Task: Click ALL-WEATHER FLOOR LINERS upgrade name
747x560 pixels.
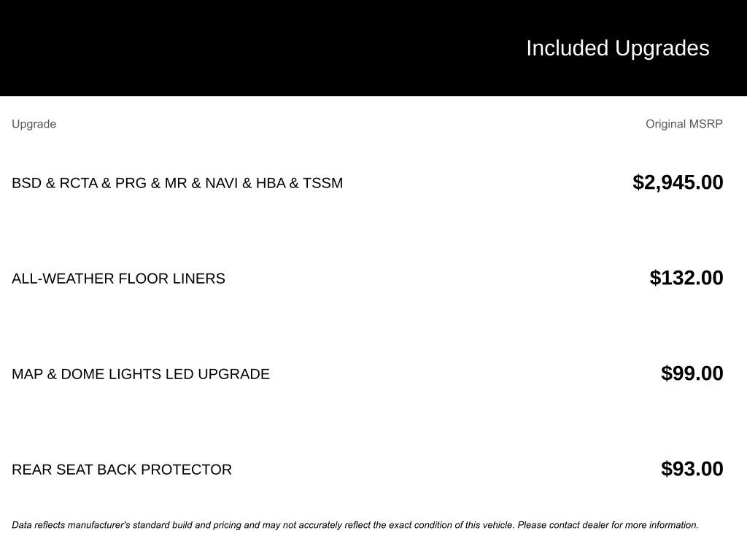Action: [x=118, y=279]
